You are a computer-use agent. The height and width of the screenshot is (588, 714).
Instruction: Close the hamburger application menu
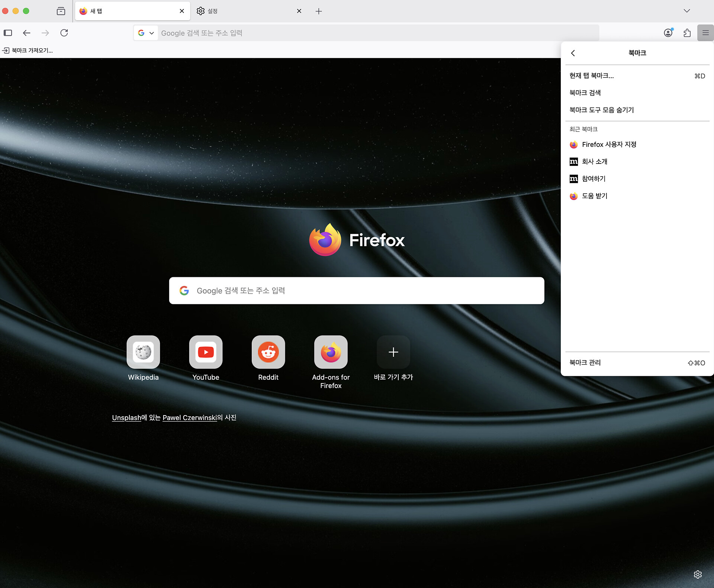705,33
